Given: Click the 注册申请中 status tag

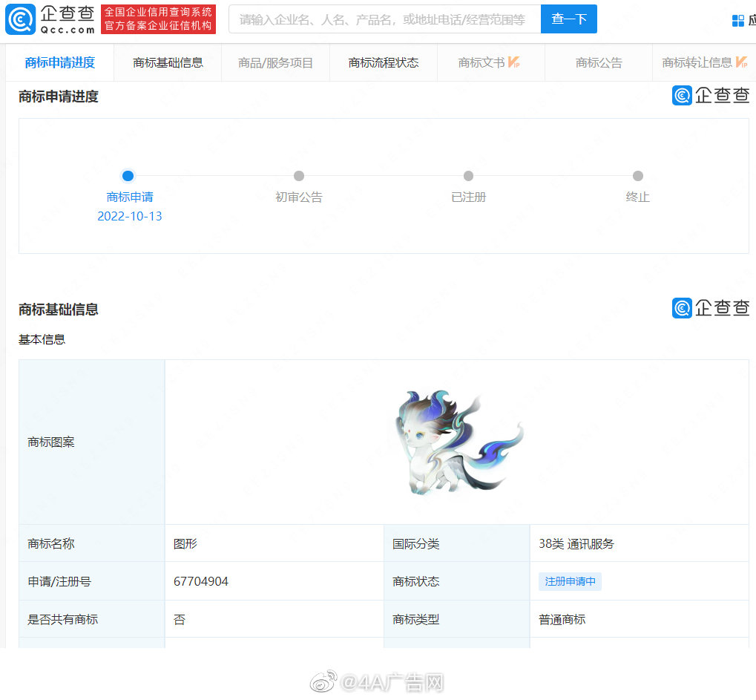Looking at the screenshot, I should 570,582.
